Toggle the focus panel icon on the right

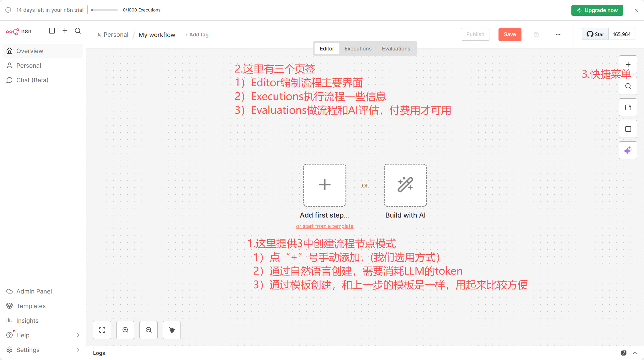point(628,129)
